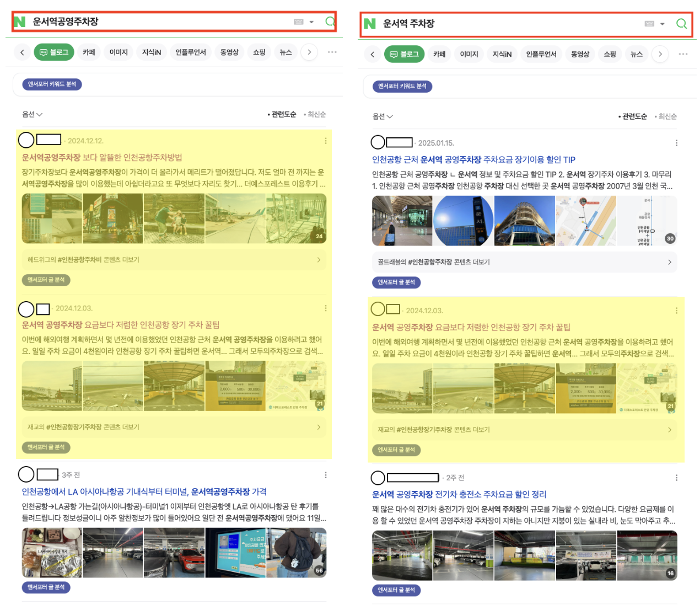Select 동영상 tab in left panel

[229, 52]
